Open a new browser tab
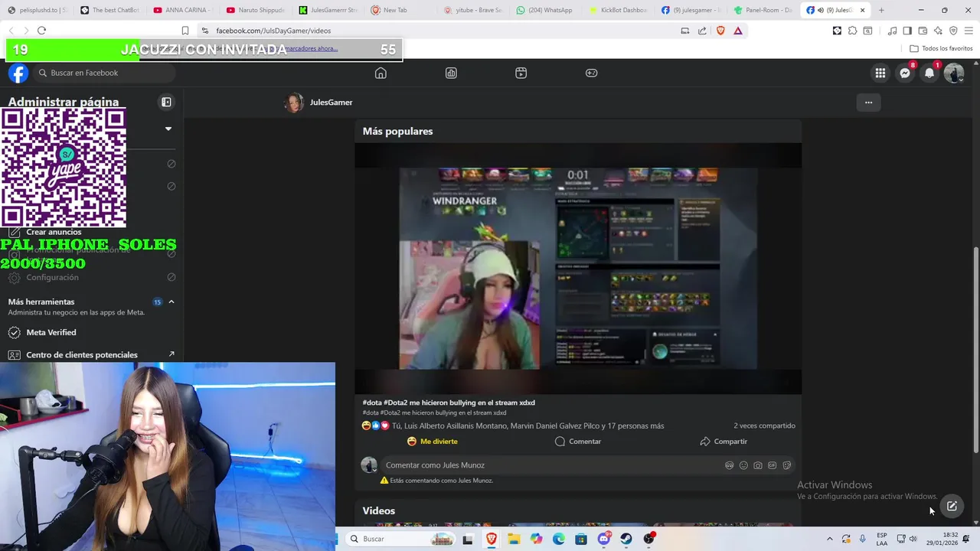The image size is (980, 551). point(881,10)
